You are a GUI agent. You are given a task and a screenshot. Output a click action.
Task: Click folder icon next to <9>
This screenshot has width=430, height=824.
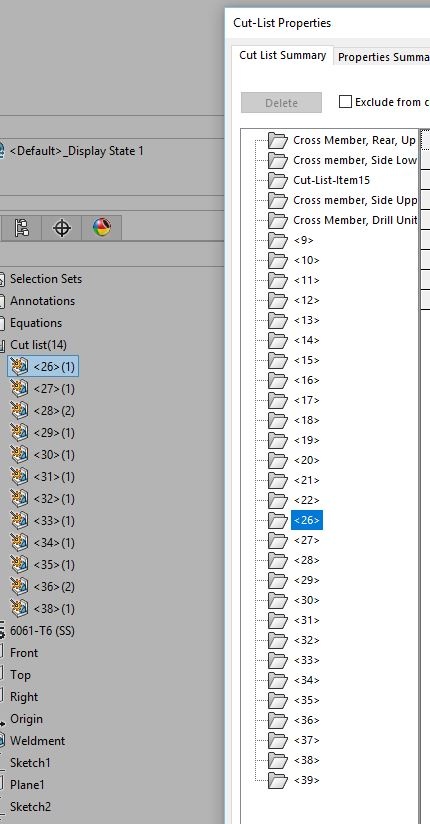click(x=278, y=240)
